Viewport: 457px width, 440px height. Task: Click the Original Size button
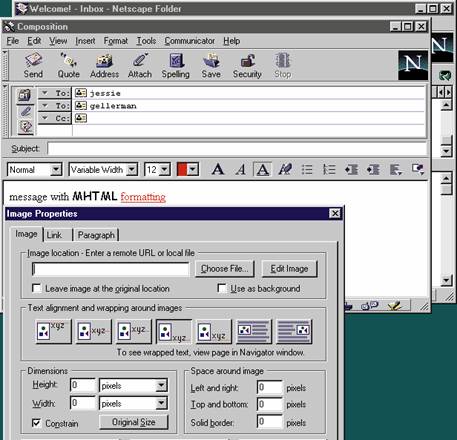134,422
